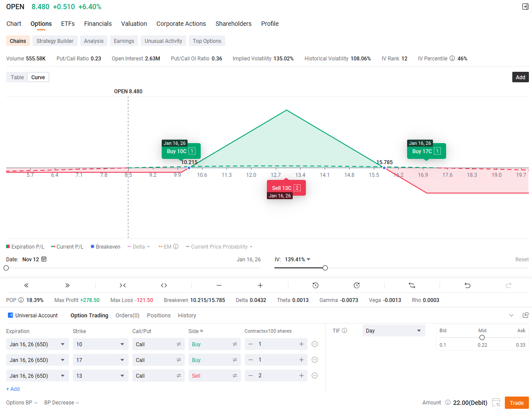Image resolution: width=532 pixels, height=411 pixels.
Task: Click the collapse-panel icon beside OPEN ticker header
Action: click(525, 7)
